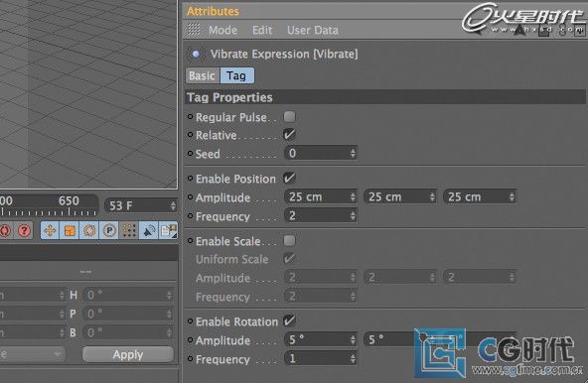Adjust first position Amplitude 25 cm stepper
Viewport: 588px width, 383px height.
[x=353, y=196]
